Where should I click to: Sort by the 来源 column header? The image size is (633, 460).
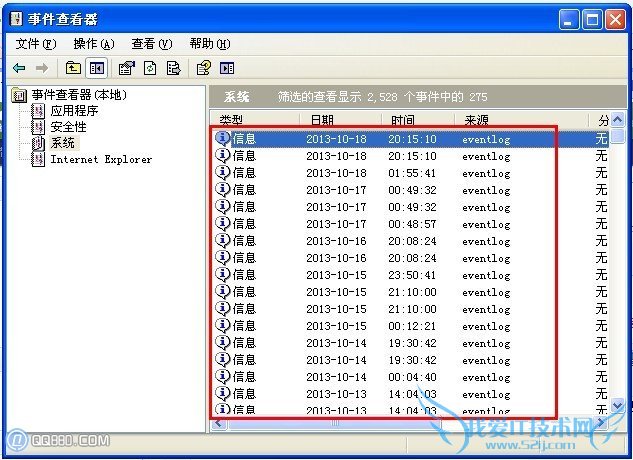522,120
